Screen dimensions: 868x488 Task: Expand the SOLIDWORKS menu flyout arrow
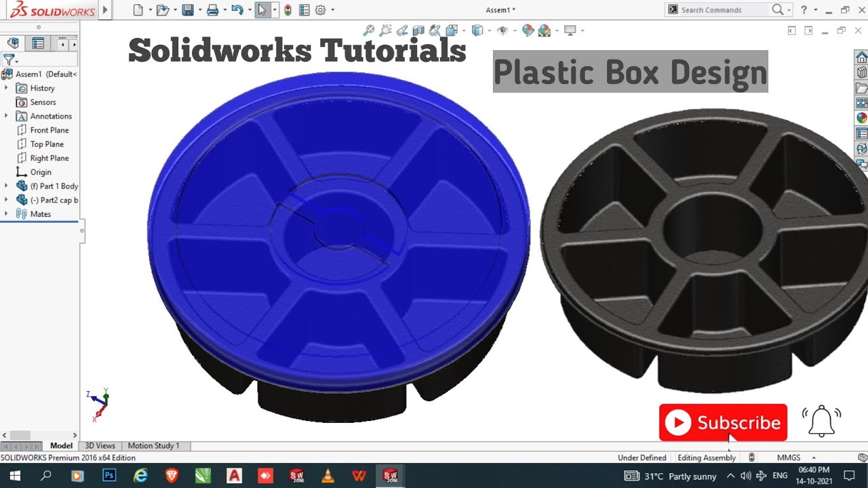105,10
